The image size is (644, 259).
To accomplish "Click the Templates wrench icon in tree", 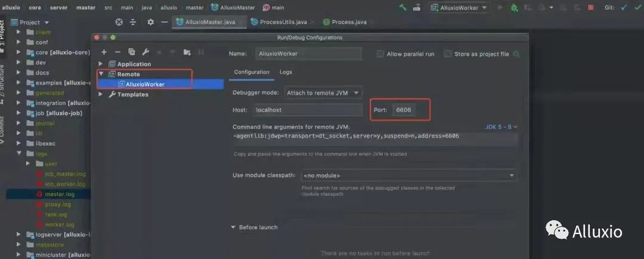I will pyautogui.click(x=112, y=94).
